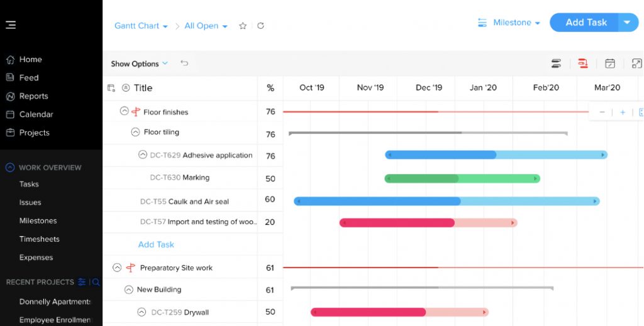Collapse the Floor finishes milestone
644x326 pixels.
[124, 111]
